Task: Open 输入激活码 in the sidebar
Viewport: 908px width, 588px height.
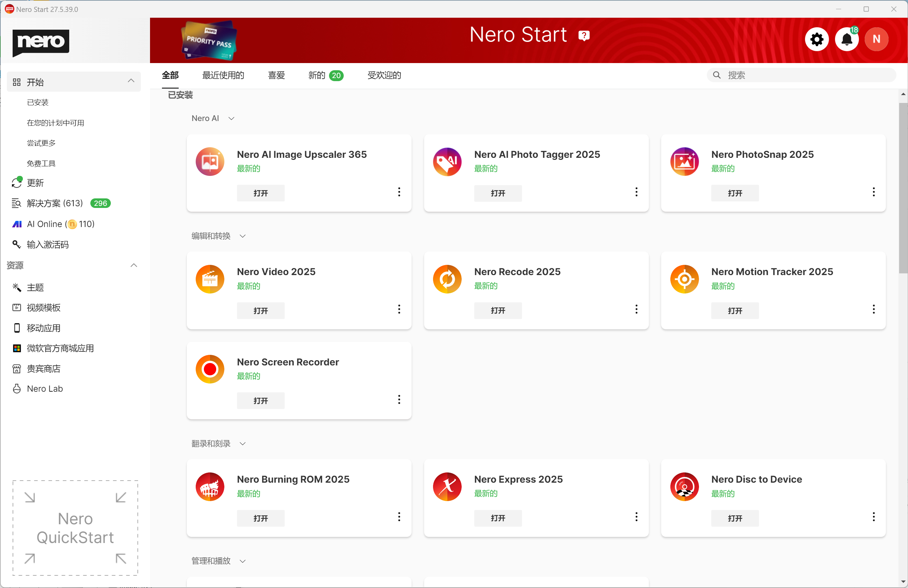Action: click(x=48, y=244)
